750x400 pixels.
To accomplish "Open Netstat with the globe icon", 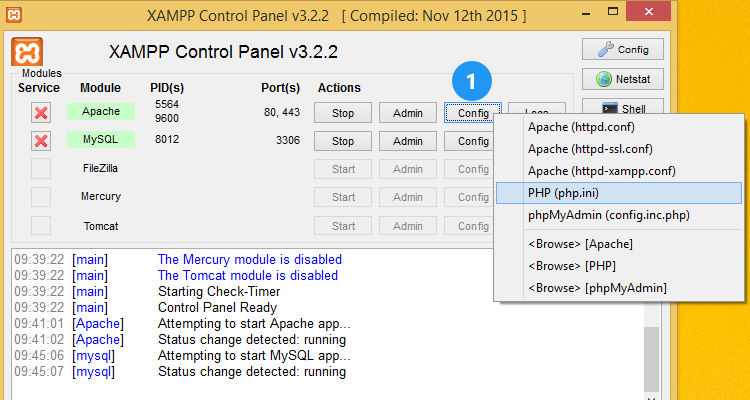I will 623,79.
